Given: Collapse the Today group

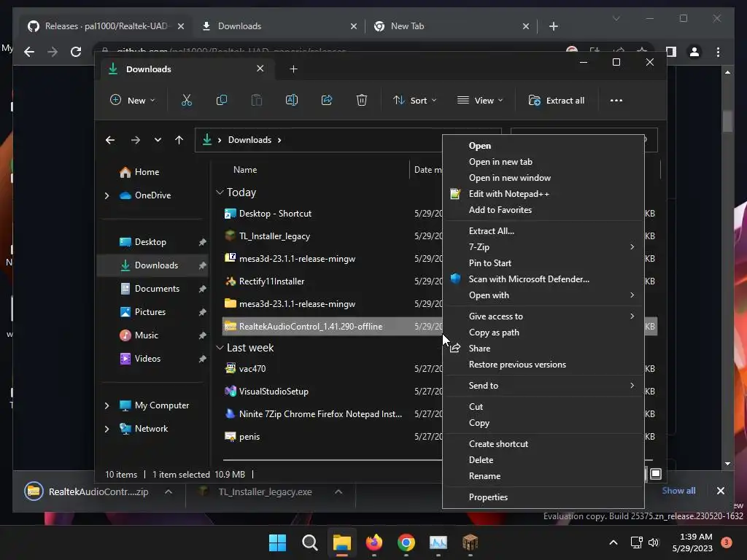Looking at the screenshot, I should [220, 192].
